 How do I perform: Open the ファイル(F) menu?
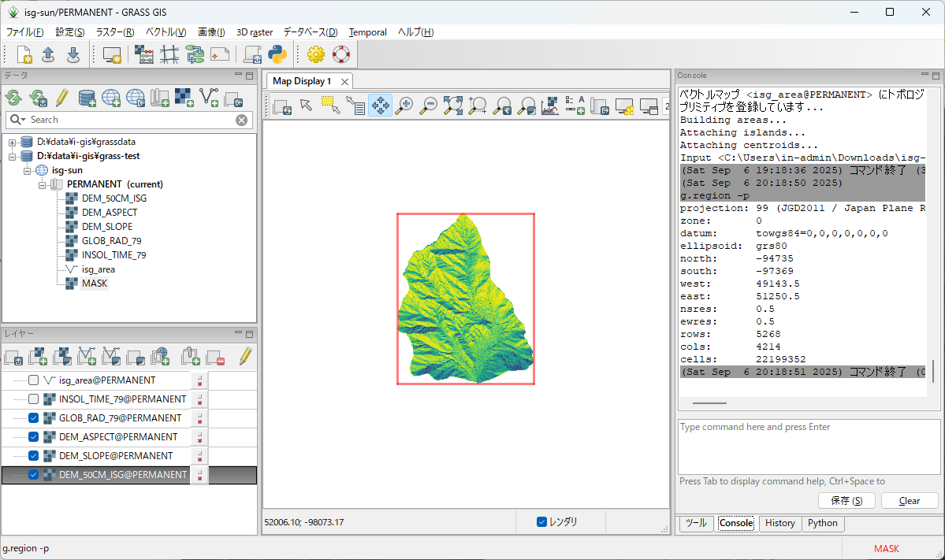coord(24,32)
